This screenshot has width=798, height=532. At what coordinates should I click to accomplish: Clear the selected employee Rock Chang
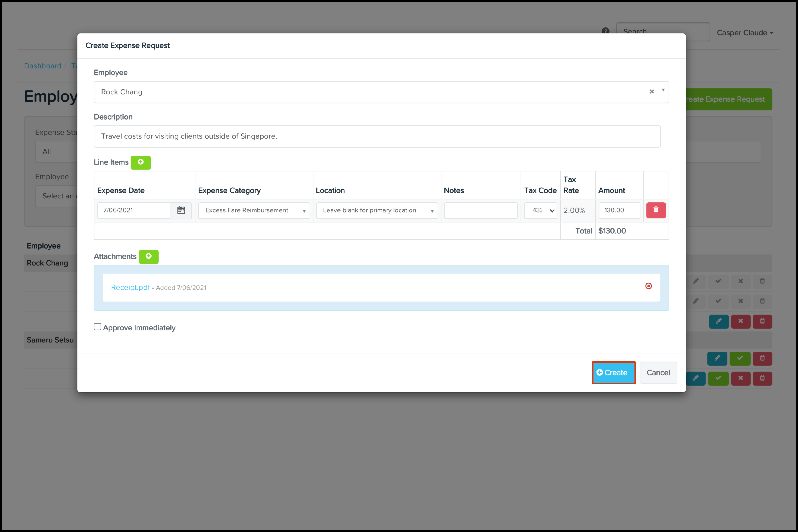click(651, 92)
